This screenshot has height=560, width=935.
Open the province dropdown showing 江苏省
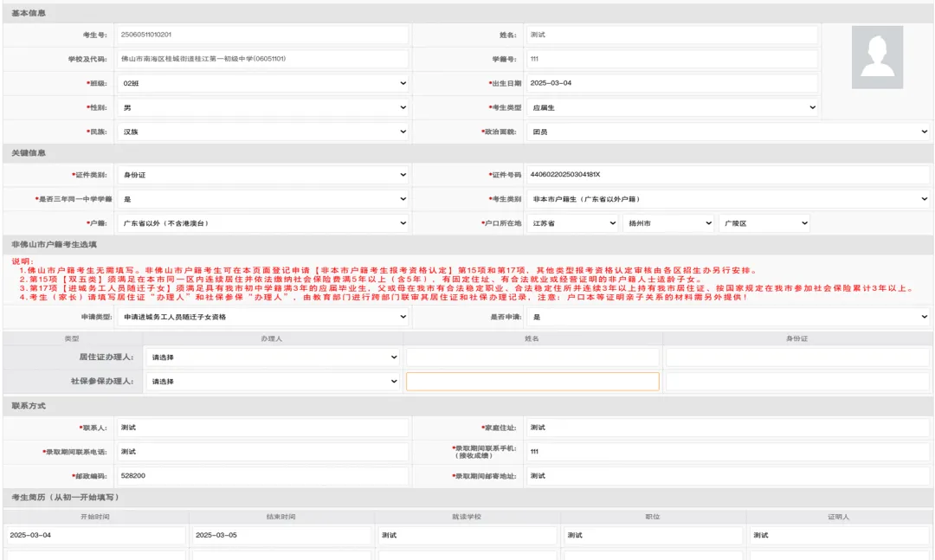572,223
